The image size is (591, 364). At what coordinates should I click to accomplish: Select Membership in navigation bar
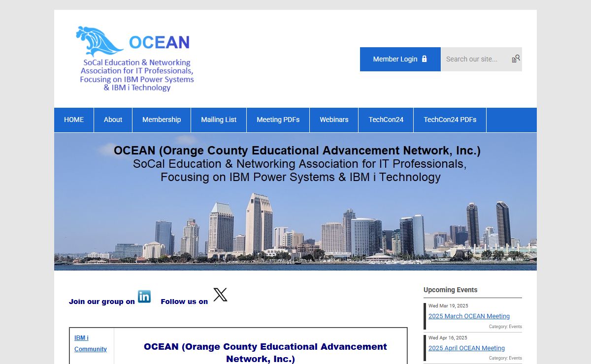coord(162,120)
